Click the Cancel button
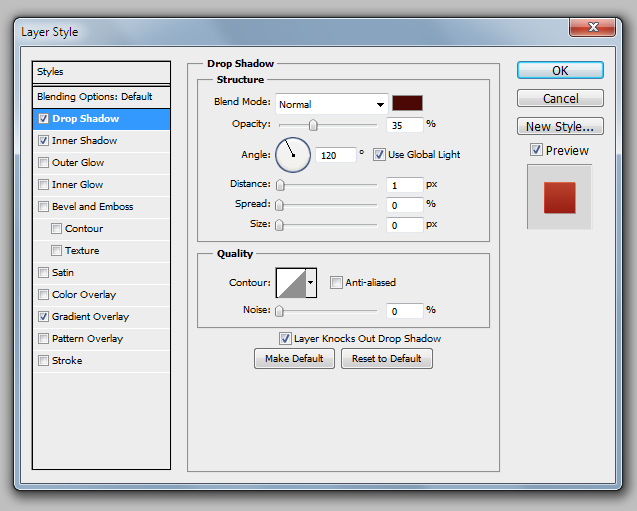The height and width of the screenshot is (511, 637). 560,98
